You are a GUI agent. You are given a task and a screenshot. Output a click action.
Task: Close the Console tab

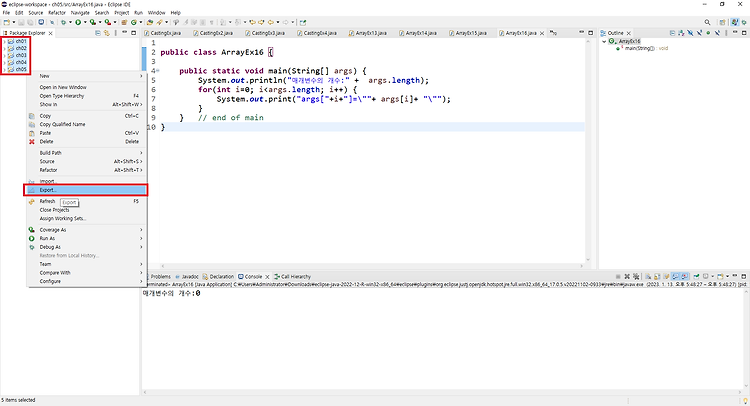pyautogui.click(x=267, y=276)
